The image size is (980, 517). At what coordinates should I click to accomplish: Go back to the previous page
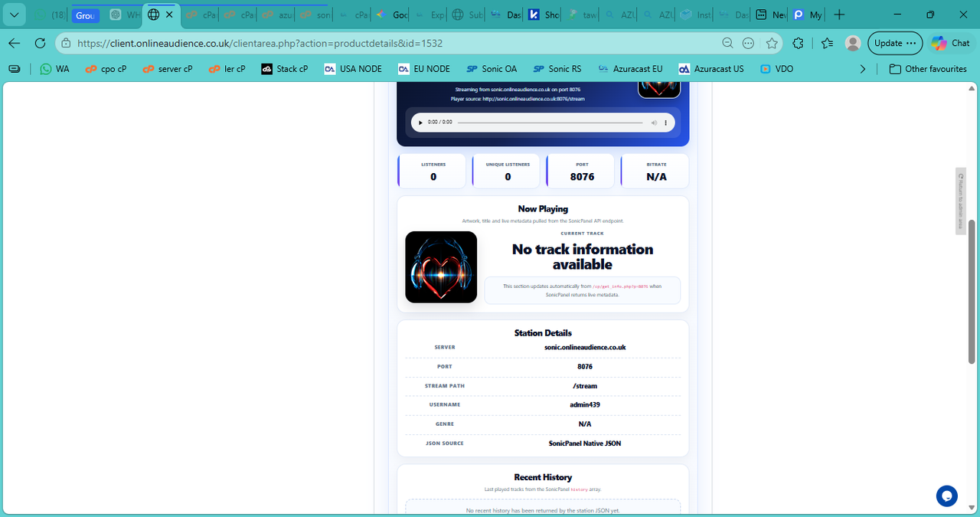[15, 43]
